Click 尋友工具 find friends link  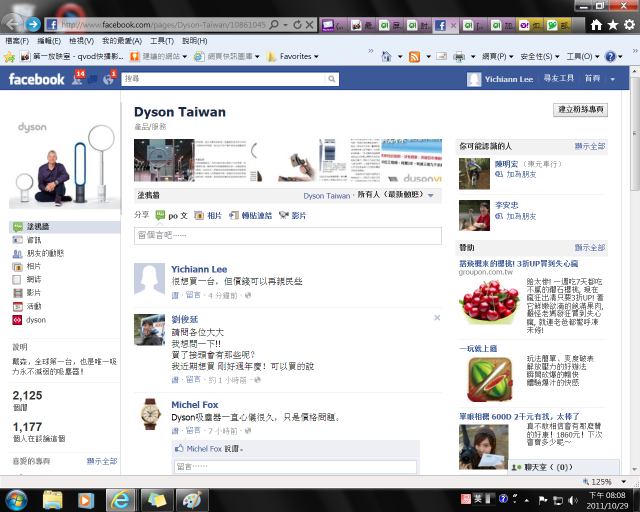[x=558, y=78]
